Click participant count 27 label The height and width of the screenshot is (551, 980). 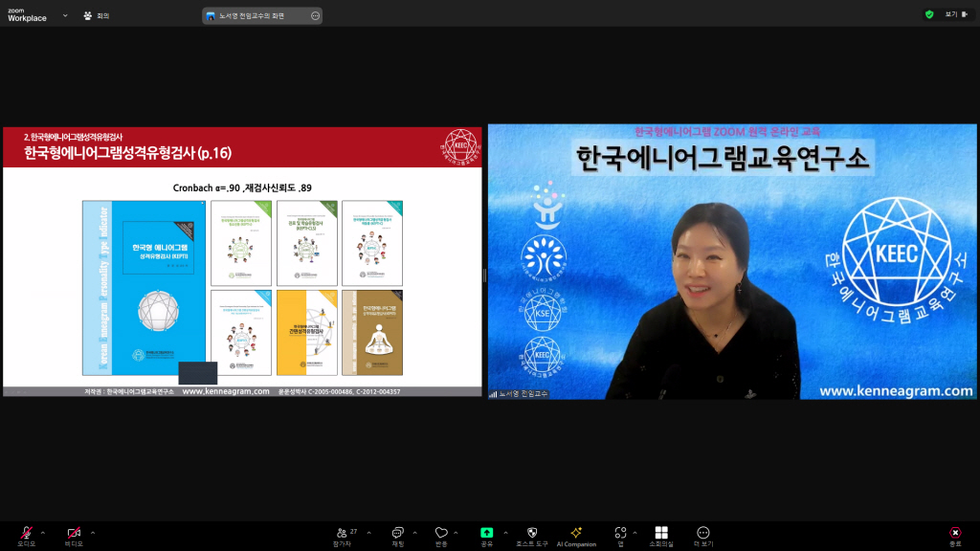pyautogui.click(x=353, y=532)
